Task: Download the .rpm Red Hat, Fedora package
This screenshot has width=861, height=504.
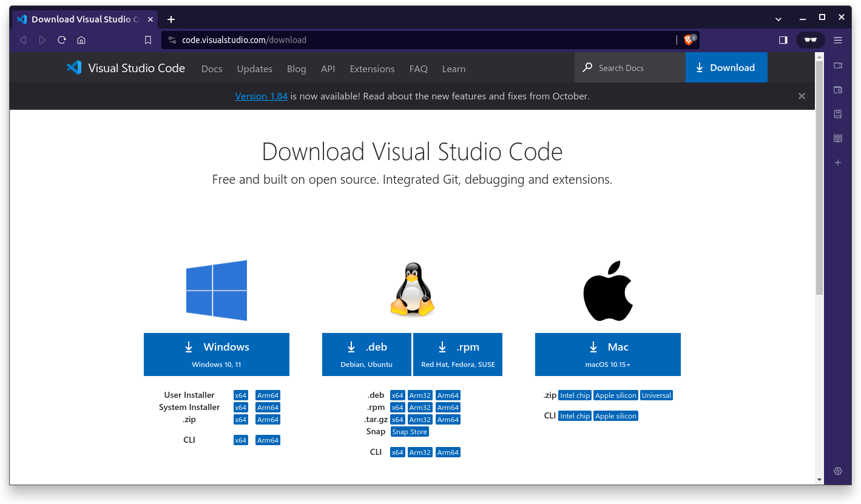Action: tap(458, 354)
